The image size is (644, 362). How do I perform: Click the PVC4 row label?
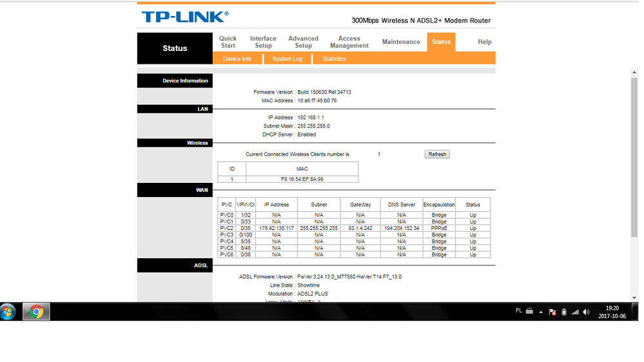point(226,242)
